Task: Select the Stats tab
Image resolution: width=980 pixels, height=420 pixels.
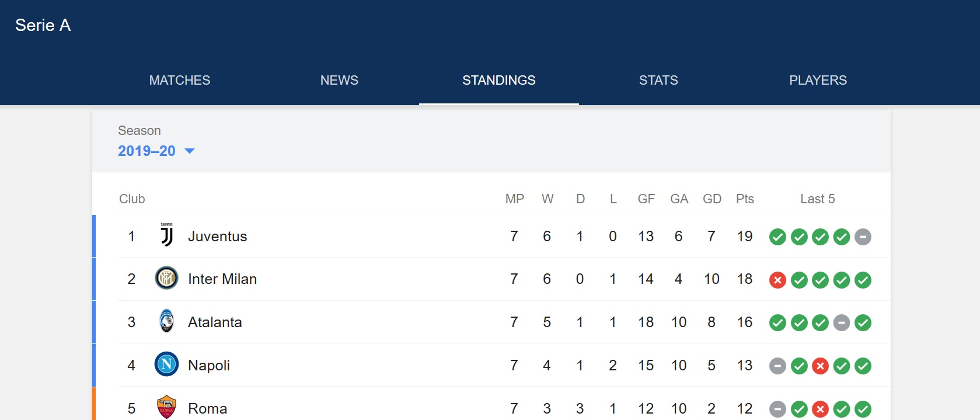Action: pyautogui.click(x=658, y=81)
